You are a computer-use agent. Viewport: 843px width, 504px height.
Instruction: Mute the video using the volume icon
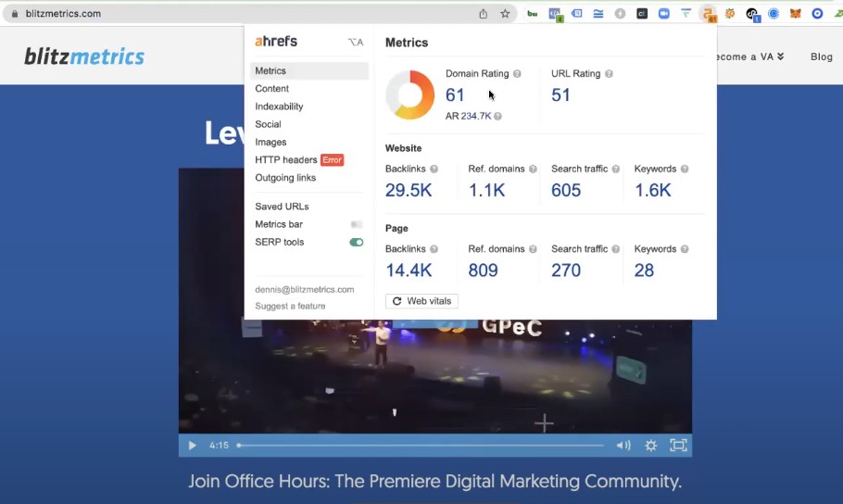point(623,446)
